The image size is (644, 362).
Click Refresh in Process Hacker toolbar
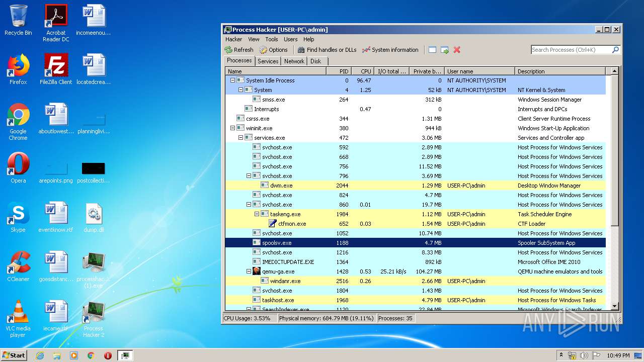pyautogui.click(x=239, y=50)
